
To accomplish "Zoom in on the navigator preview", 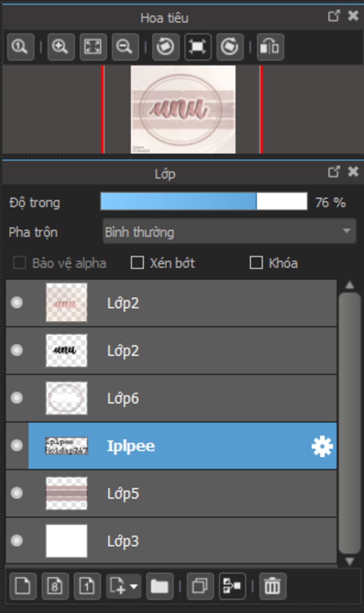I will [60, 47].
